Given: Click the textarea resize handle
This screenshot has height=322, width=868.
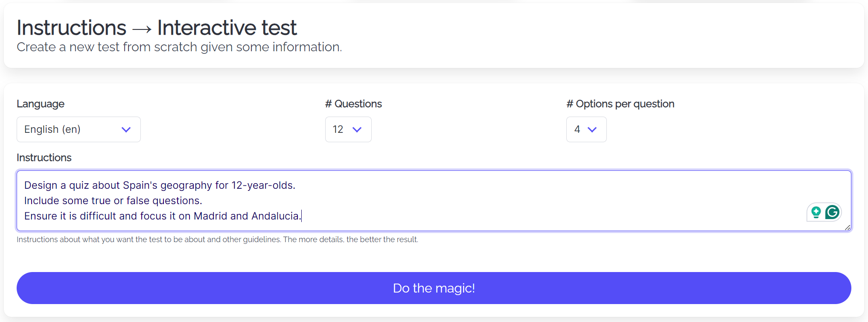Looking at the screenshot, I should click(x=848, y=228).
